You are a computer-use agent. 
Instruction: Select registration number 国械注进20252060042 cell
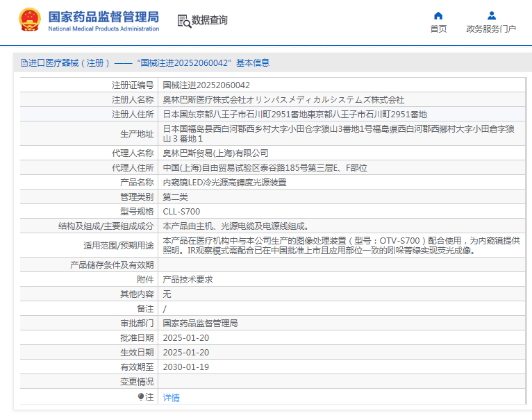pos(206,85)
